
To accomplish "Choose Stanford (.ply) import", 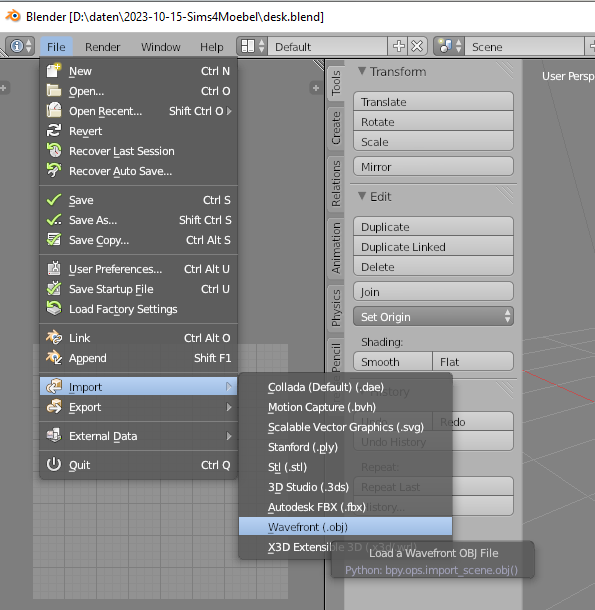I will (x=346, y=447).
